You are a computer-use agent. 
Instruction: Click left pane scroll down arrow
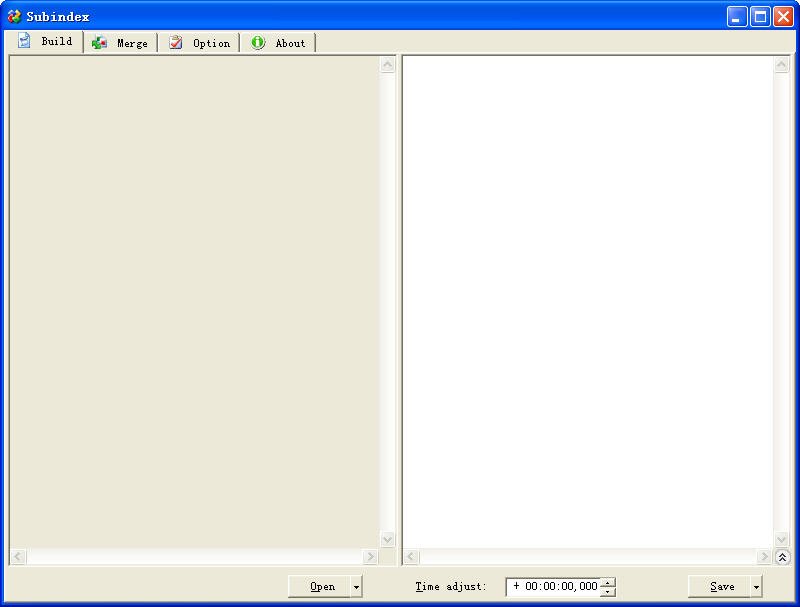[388, 540]
